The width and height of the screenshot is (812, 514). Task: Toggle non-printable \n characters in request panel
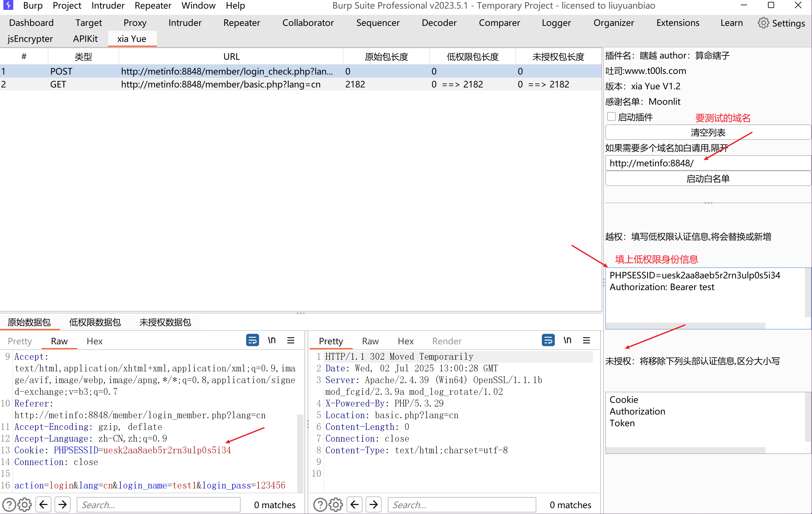[x=271, y=340]
